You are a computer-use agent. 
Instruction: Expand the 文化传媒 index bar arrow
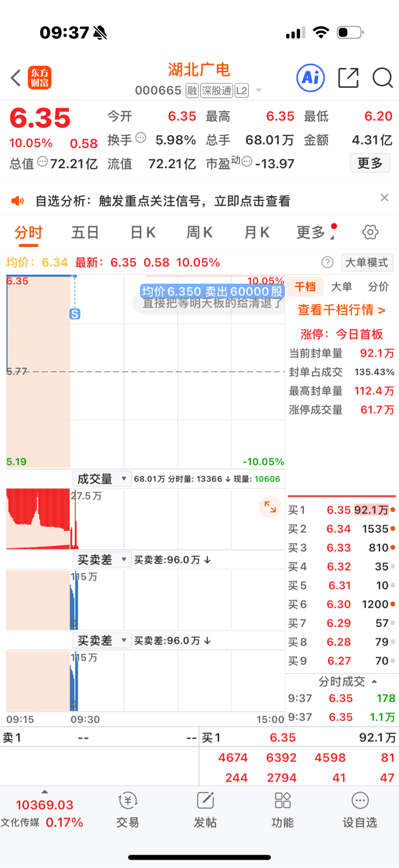click(45, 792)
